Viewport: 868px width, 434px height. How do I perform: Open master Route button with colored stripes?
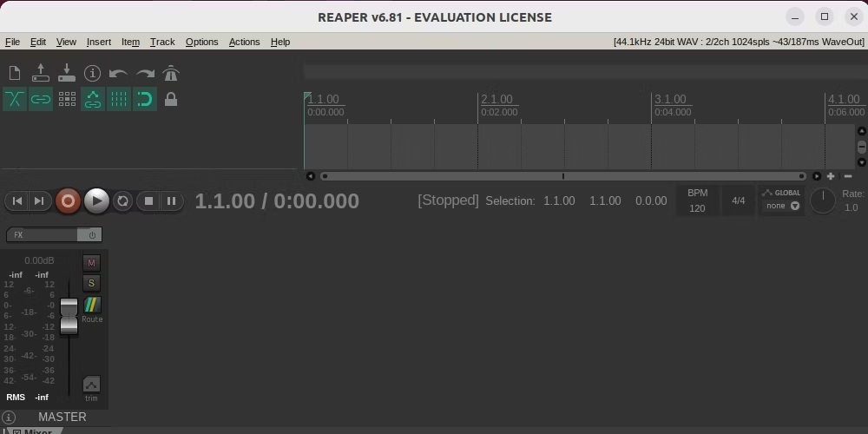pyautogui.click(x=92, y=305)
